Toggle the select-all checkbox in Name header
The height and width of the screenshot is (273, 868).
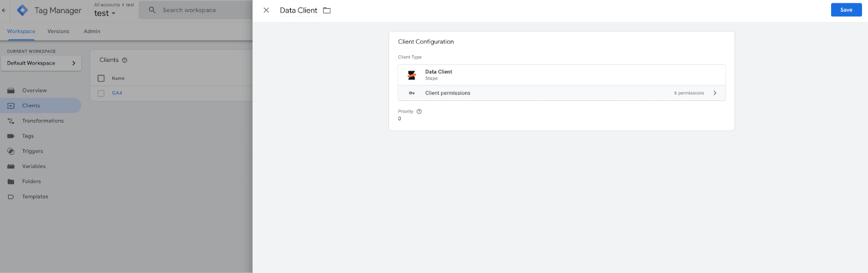coord(101,79)
